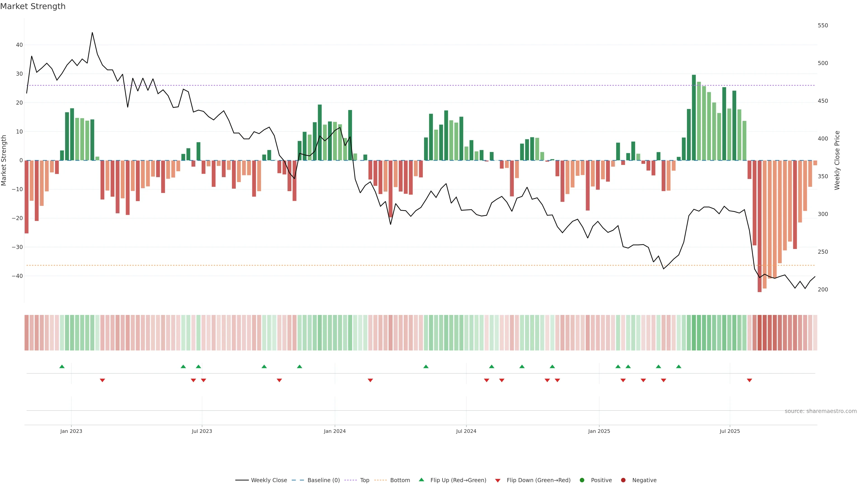Click the last green flip-up triangle marker
Screen dimensions: 868x488
(679, 366)
